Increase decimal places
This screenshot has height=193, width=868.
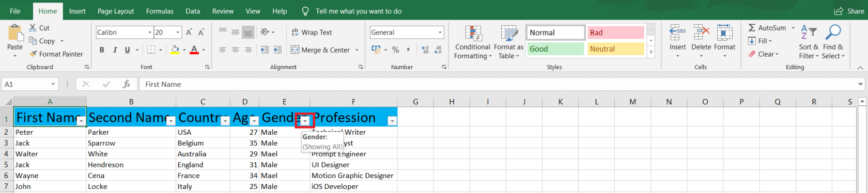[x=425, y=50]
